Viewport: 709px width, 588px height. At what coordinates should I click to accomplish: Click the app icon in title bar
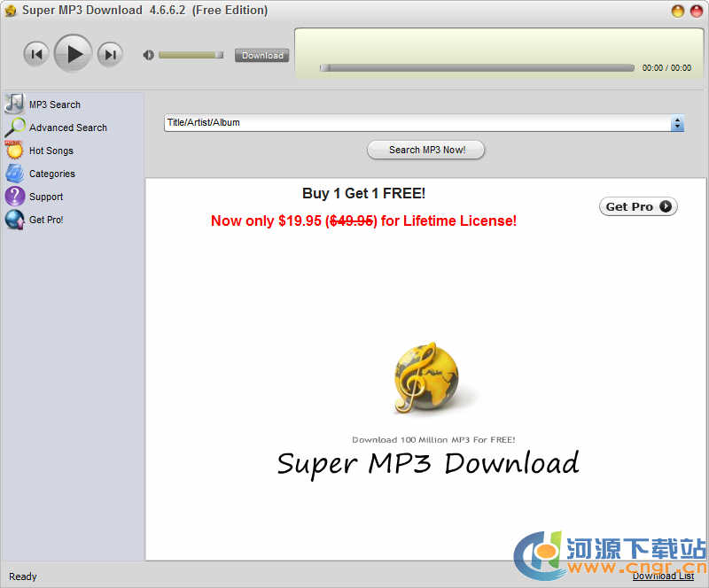click(11, 11)
